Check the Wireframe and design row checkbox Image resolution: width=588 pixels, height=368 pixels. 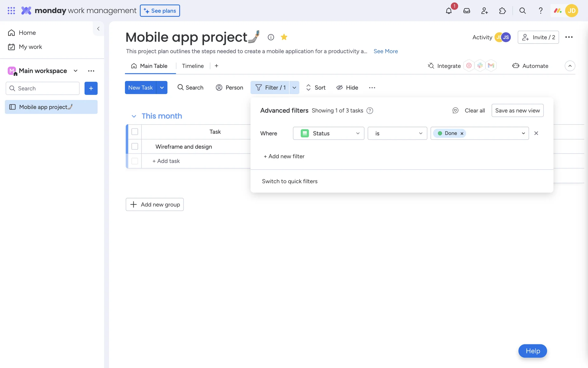135,147
